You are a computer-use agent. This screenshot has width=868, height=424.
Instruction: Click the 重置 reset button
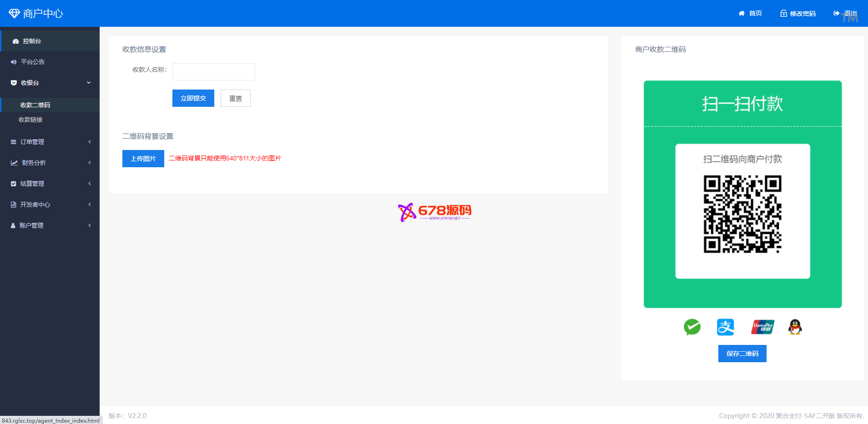tap(235, 98)
